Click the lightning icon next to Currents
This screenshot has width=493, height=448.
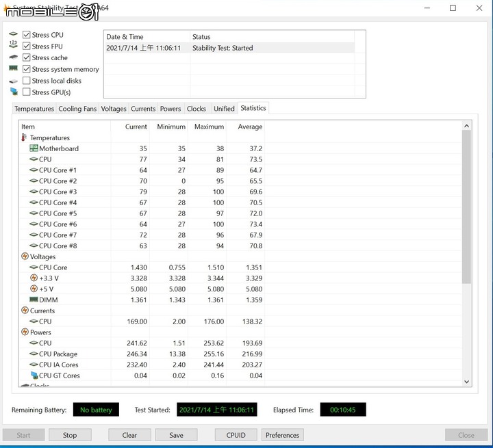[x=25, y=311]
